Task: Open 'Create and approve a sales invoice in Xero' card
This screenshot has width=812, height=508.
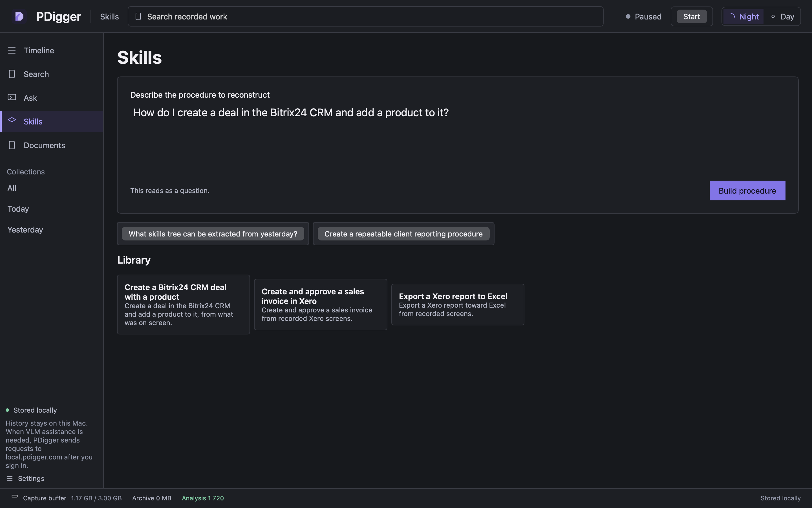Action: pyautogui.click(x=321, y=305)
